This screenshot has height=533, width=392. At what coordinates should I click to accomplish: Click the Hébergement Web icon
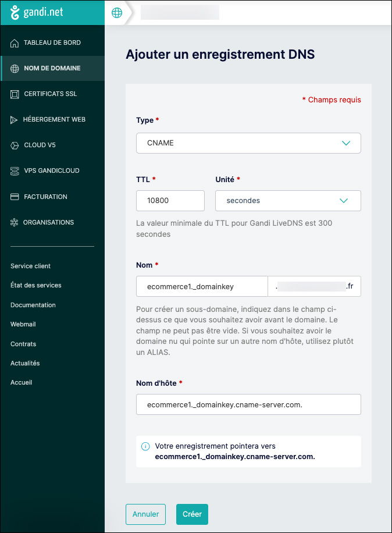[14, 120]
